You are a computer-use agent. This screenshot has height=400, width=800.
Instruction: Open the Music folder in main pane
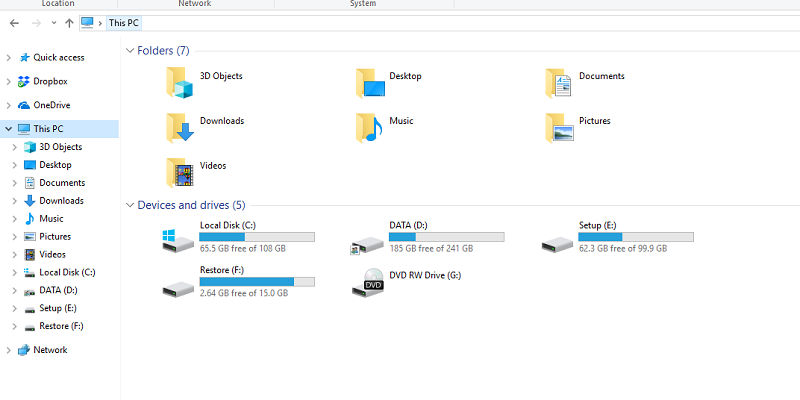pos(371,126)
